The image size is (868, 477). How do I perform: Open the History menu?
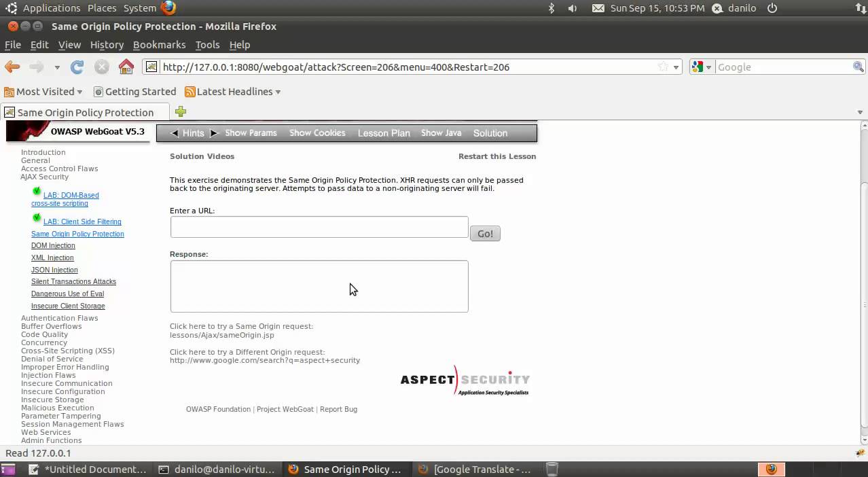click(107, 45)
